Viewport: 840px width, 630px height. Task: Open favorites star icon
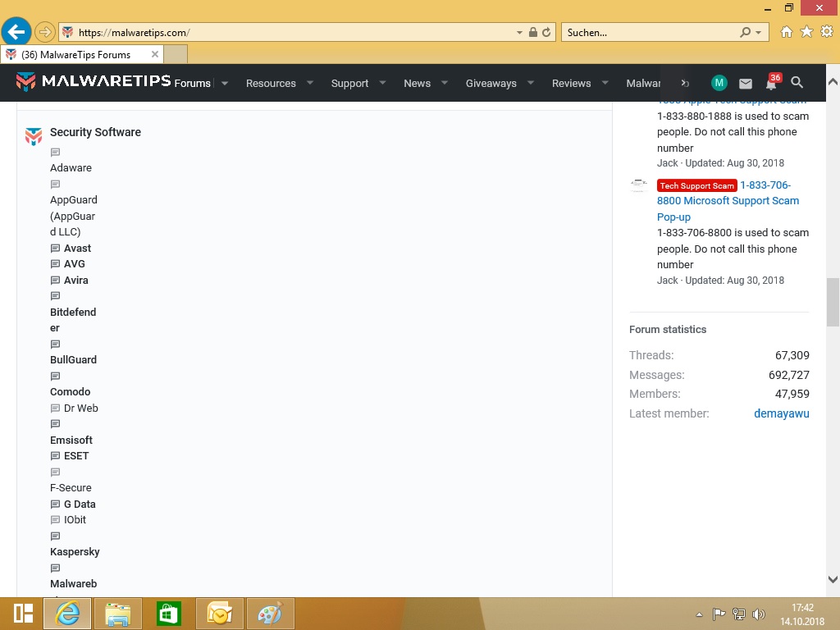click(806, 32)
